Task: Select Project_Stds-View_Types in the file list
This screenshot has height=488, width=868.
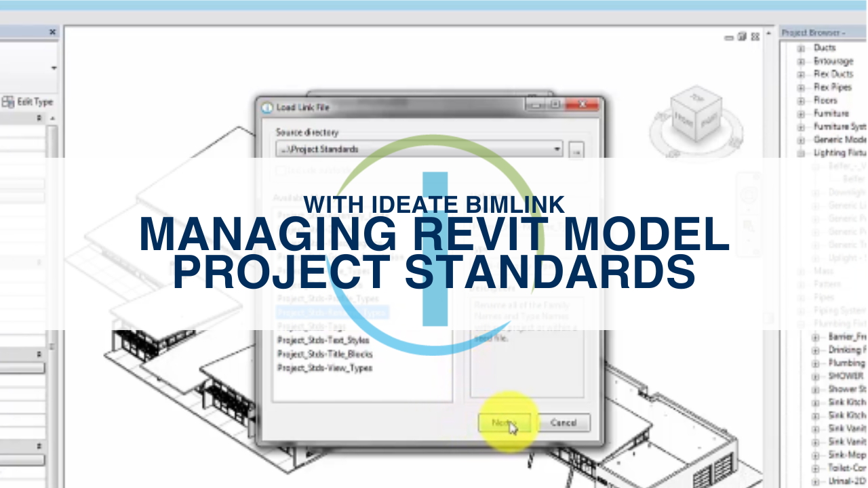Action: [325, 367]
